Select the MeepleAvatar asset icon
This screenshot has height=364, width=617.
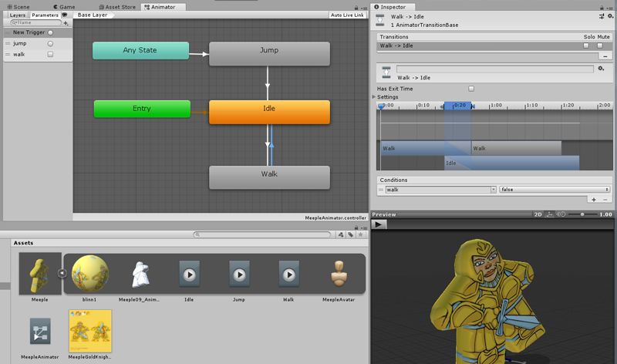(x=339, y=274)
